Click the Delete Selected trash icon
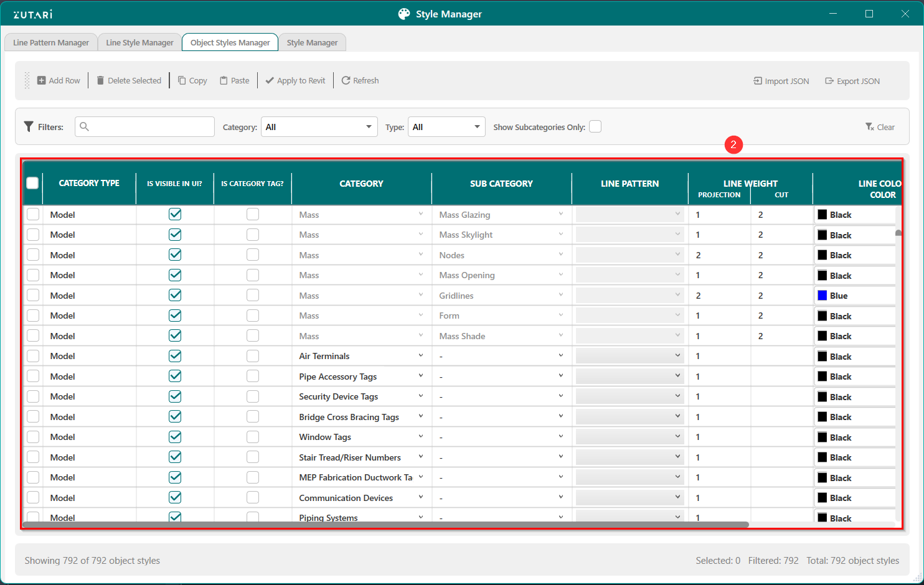The width and height of the screenshot is (924, 585). pos(100,80)
